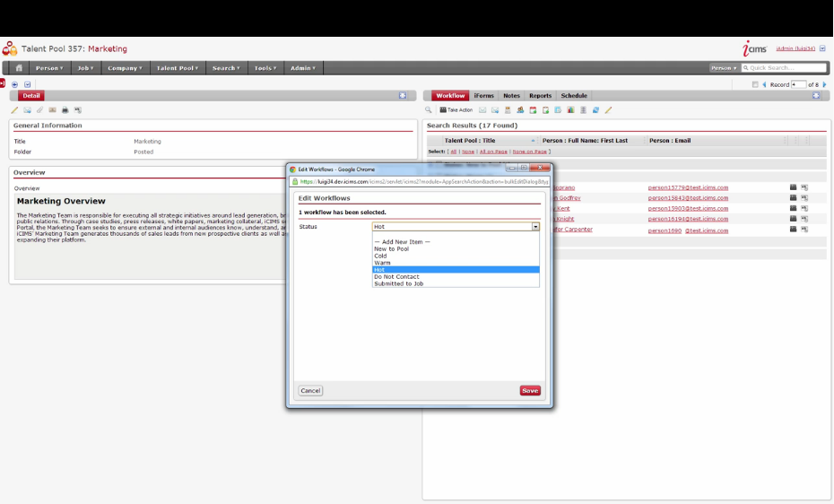Open the history dropdown icon beside back arrow

27,84
